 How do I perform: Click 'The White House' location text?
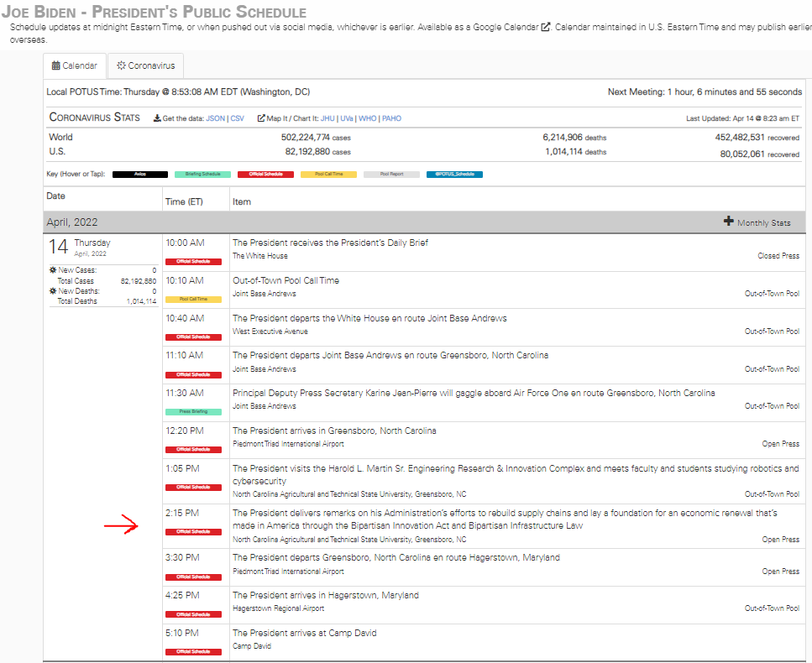260,256
